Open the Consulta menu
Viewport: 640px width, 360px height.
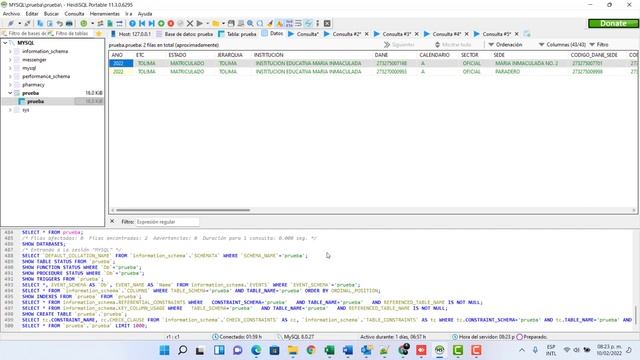click(74, 13)
